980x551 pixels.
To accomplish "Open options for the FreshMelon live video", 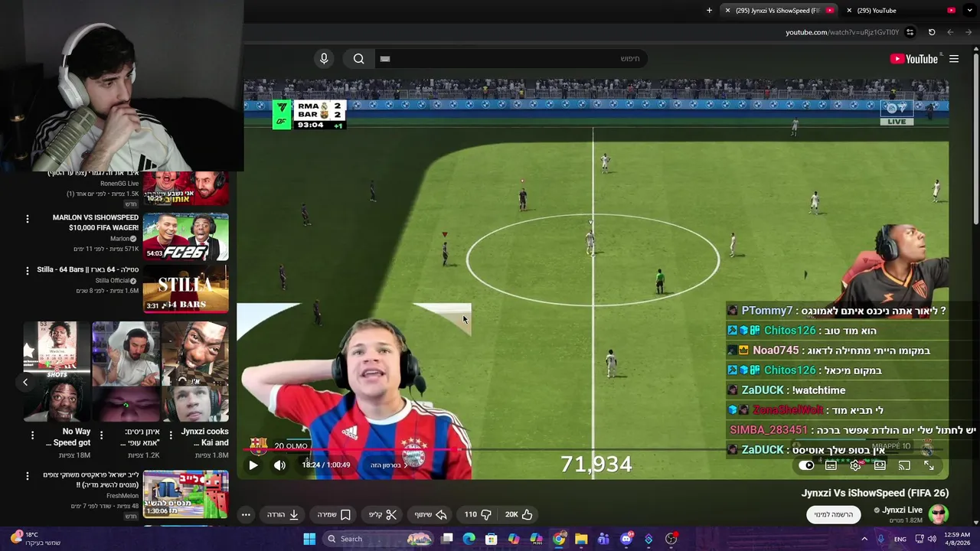I will pos(28,476).
